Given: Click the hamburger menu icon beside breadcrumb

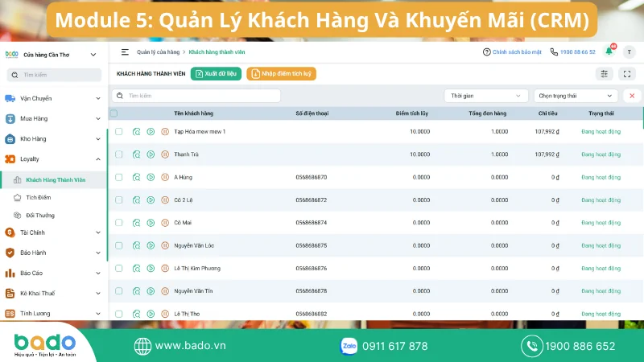Looking at the screenshot, I should click(125, 52).
